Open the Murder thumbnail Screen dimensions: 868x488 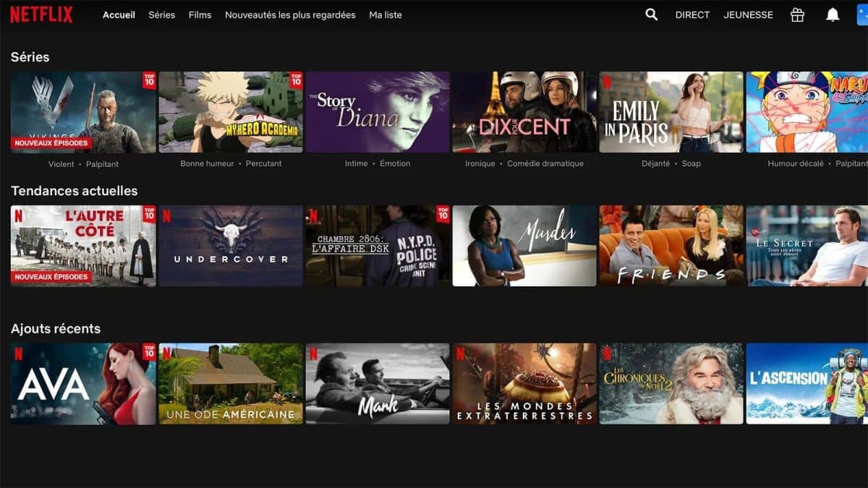pos(524,246)
